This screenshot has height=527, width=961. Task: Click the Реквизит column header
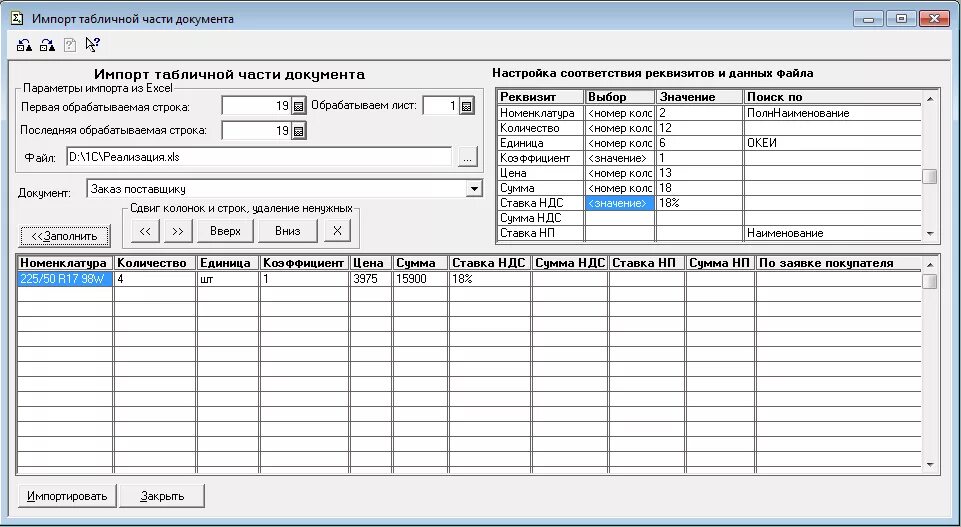[540, 97]
